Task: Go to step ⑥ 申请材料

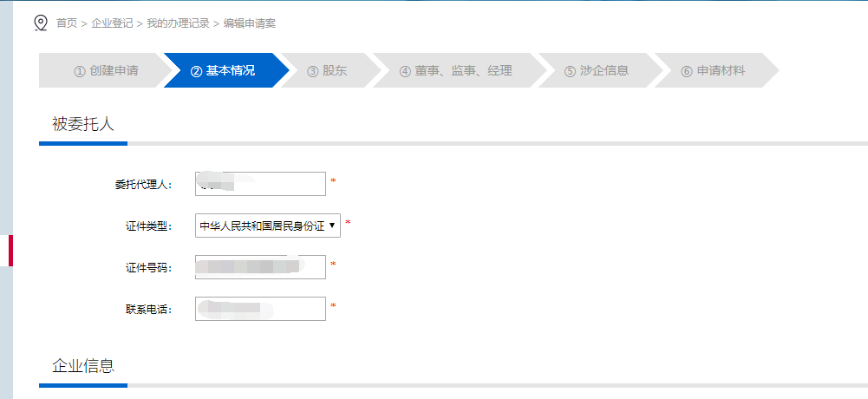Action: (x=716, y=70)
